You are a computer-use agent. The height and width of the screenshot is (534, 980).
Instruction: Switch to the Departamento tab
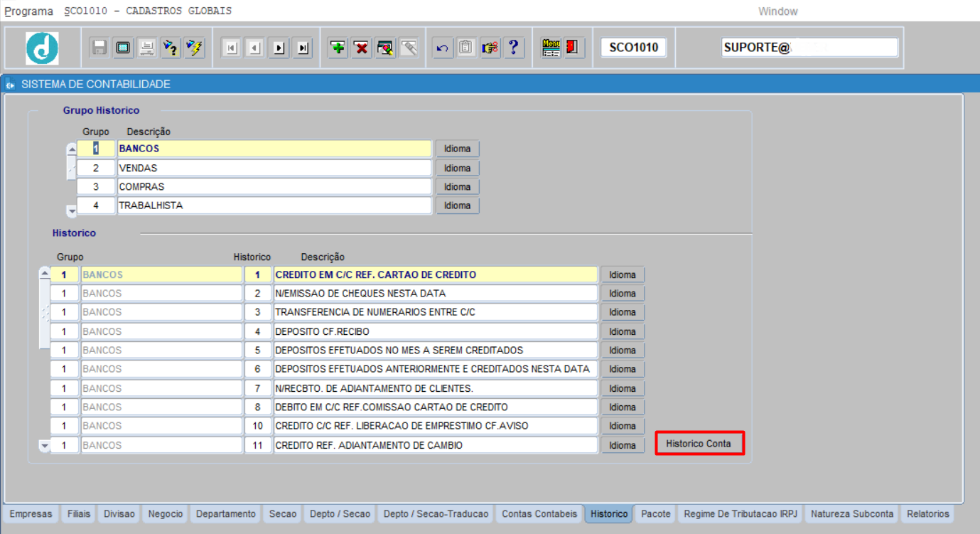point(226,514)
